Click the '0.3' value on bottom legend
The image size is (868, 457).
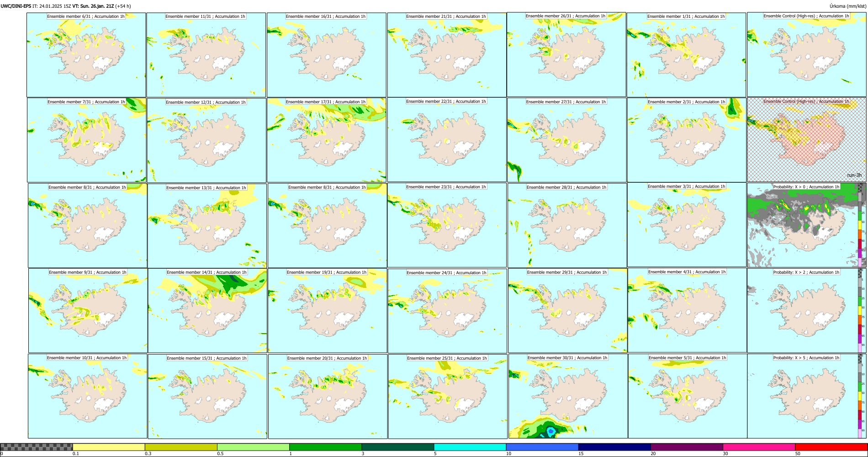coord(148,454)
